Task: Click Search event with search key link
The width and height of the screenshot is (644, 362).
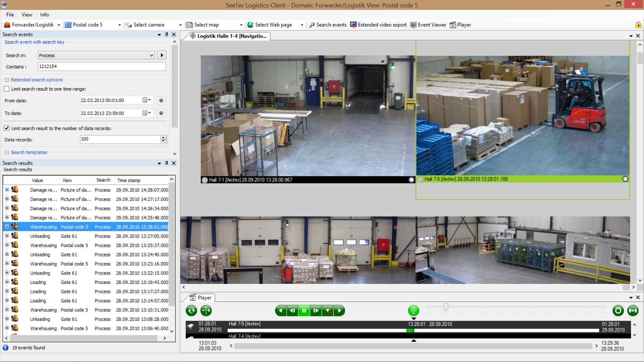Action: point(34,42)
